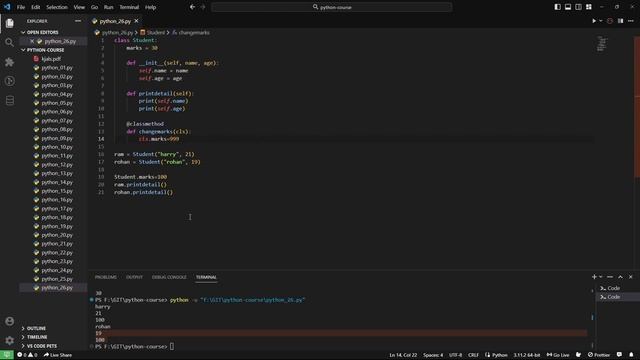Viewport: 640px width, 360px height.
Task: Open Explorer Views and More Actions ellipsis
Action: 78,21
